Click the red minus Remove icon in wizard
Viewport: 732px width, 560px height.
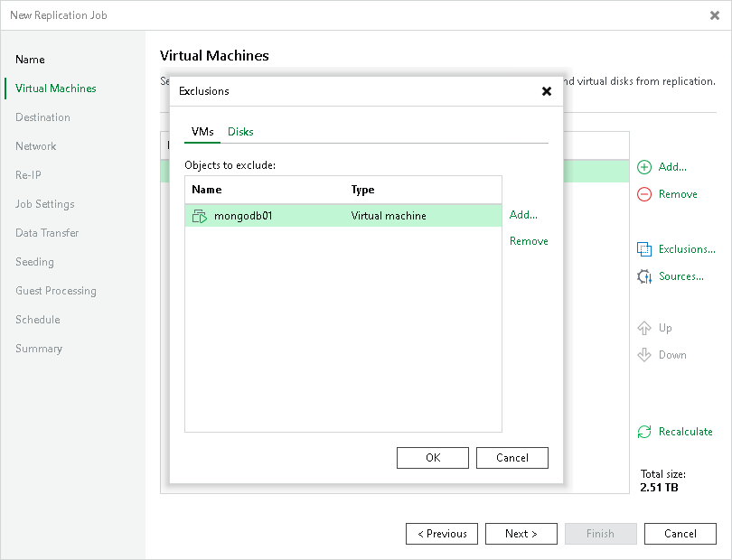point(644,194)
